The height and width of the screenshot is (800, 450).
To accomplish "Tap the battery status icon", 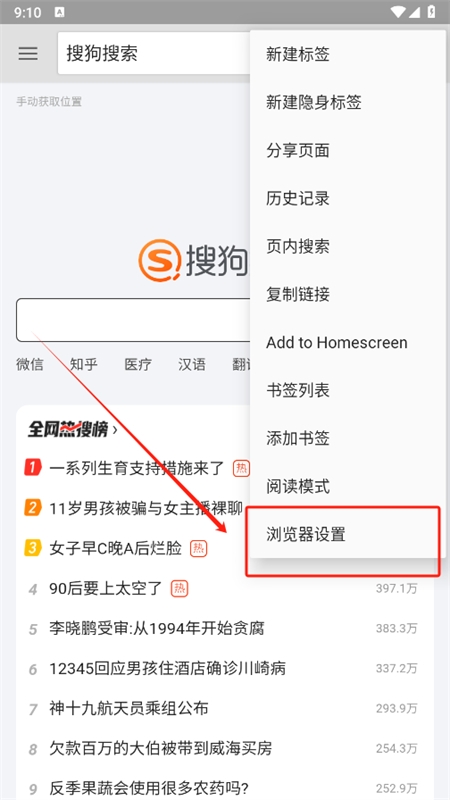I will 431,12.
